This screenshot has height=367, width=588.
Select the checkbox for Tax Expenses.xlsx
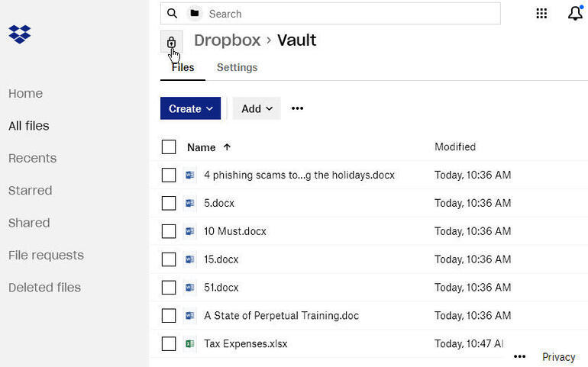pos(169,343)
